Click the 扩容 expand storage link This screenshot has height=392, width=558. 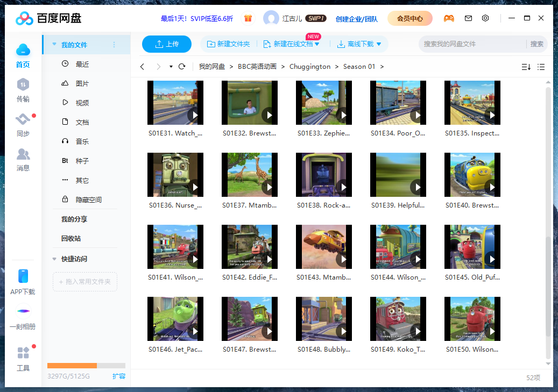(119, 376)
